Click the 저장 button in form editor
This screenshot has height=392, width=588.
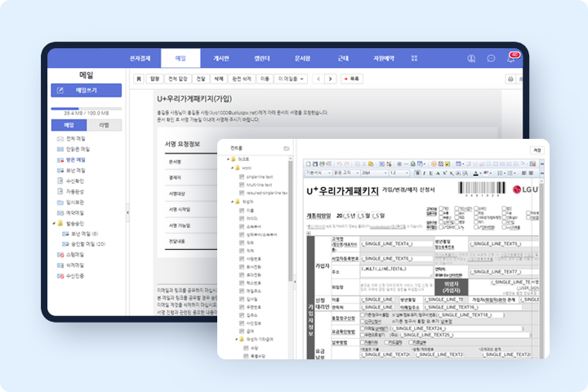point(537,150)
